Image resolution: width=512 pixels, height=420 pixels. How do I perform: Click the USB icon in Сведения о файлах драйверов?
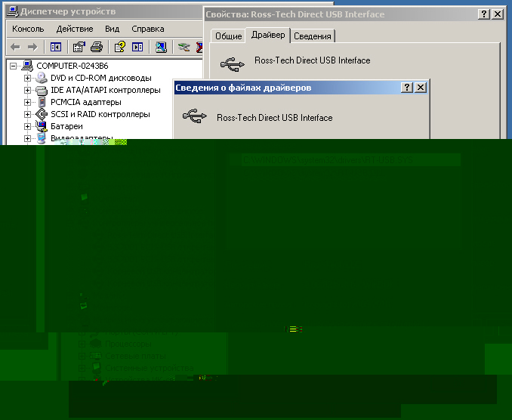[x=195, y=116]
